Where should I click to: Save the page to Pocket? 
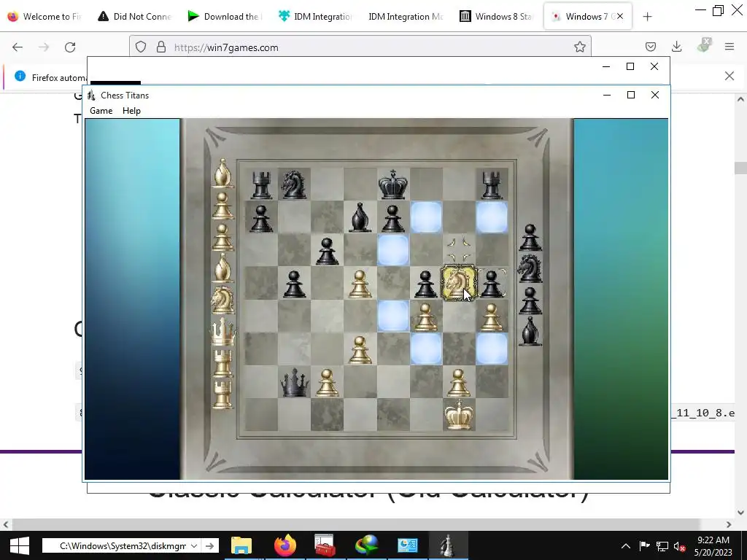tap(650, 47)
